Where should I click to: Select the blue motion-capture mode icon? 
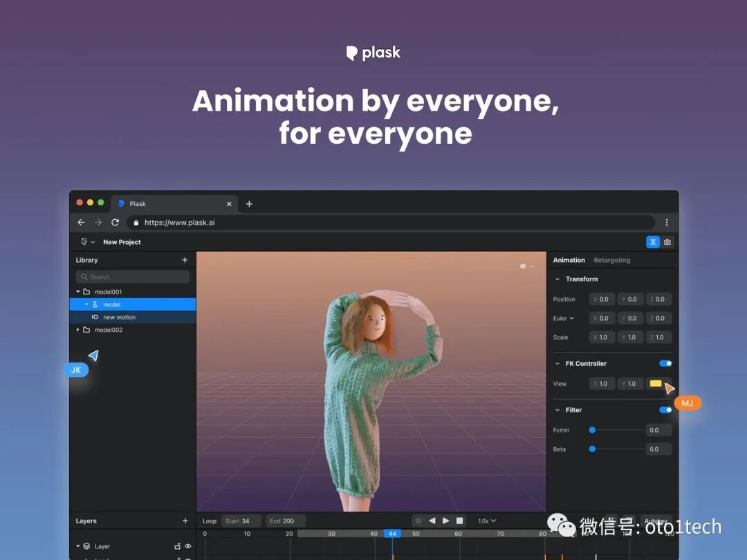pyautogui.click(x=653, y=242)
